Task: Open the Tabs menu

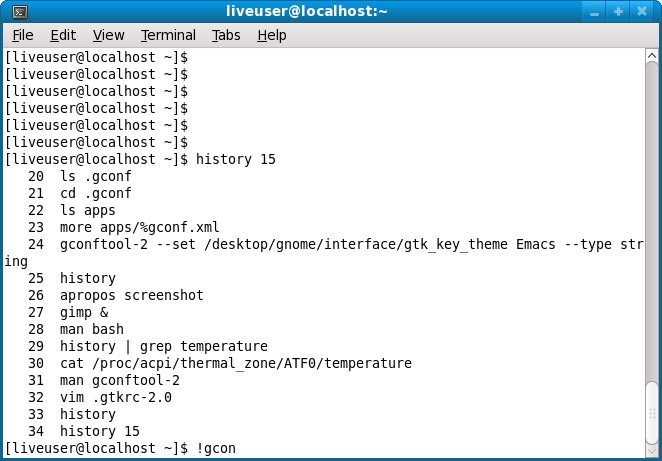Action: [x=226, y=35]
